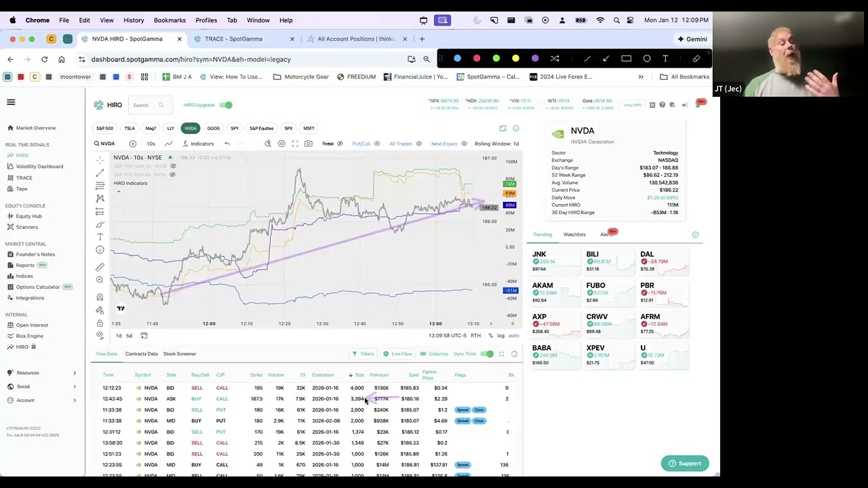This screenshot has height=488, width=868.
Task: Select the S&P 500 chip
Action: pos(104,128)
